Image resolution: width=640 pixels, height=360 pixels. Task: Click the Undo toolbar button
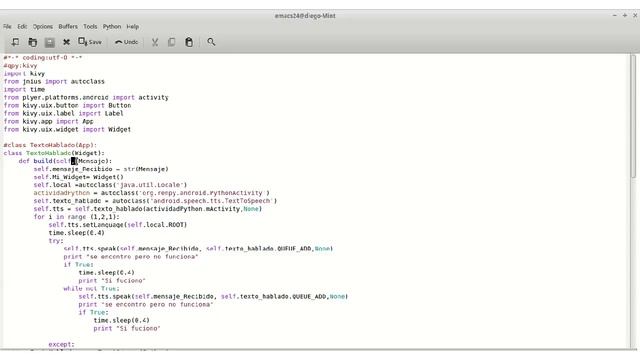click(127, 42)
